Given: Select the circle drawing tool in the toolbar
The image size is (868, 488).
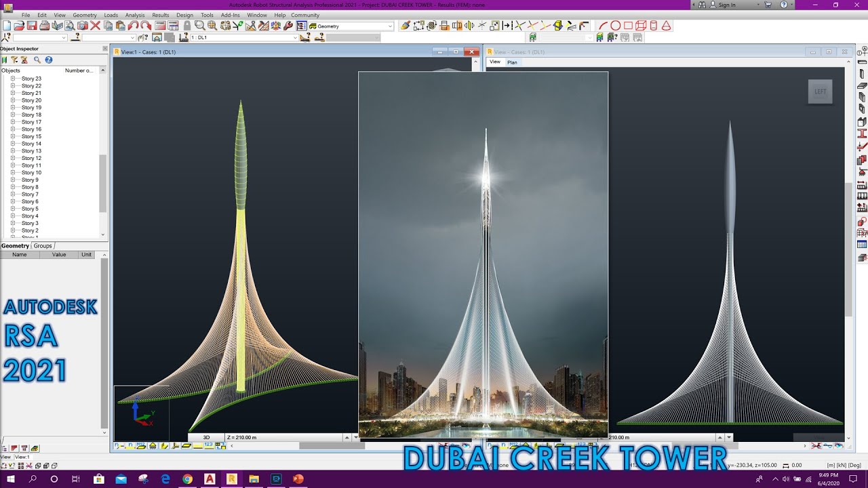Looking at the screenshot, I should tap(616, 27).
